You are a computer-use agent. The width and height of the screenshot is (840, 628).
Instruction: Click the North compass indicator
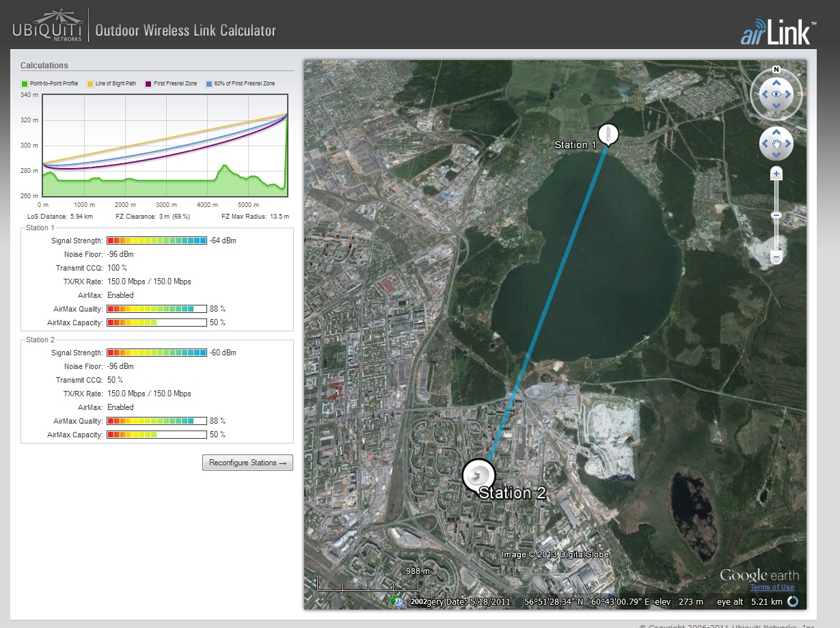[x=776, y=70]
